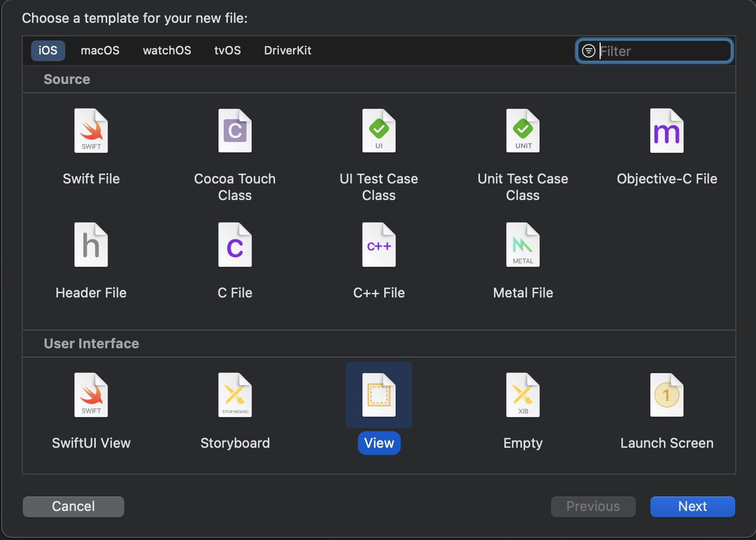Image resolution: width=756 pixels, height=540 pixels.
Task: Click the Next button
Action: (692, 506)
